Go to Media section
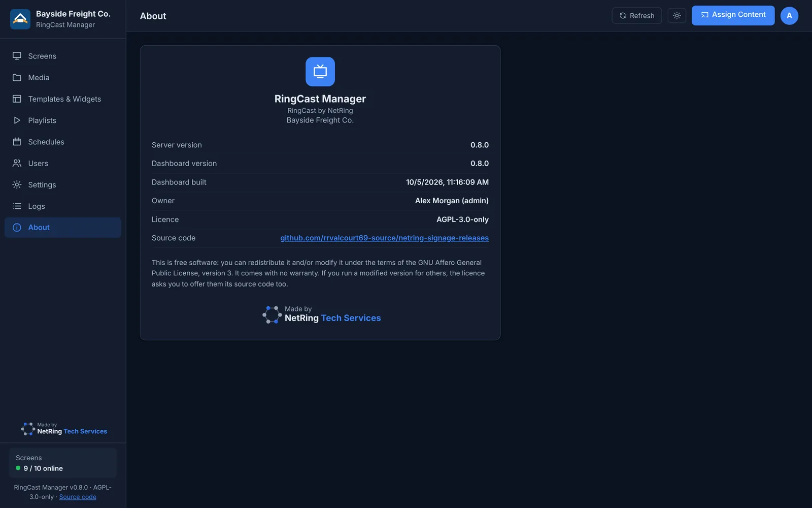 click(x=63, y=77)
